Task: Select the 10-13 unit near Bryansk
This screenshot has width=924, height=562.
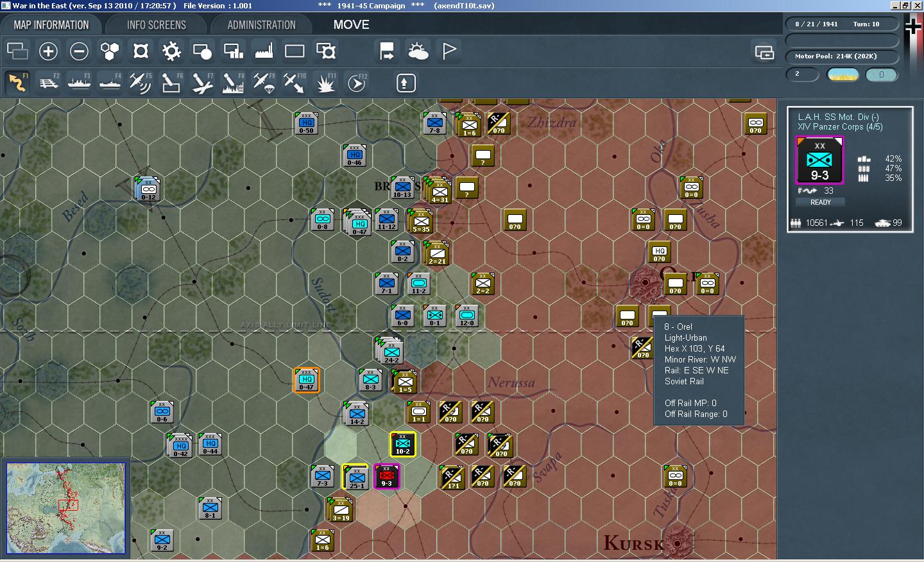Action: pos(402,187)
